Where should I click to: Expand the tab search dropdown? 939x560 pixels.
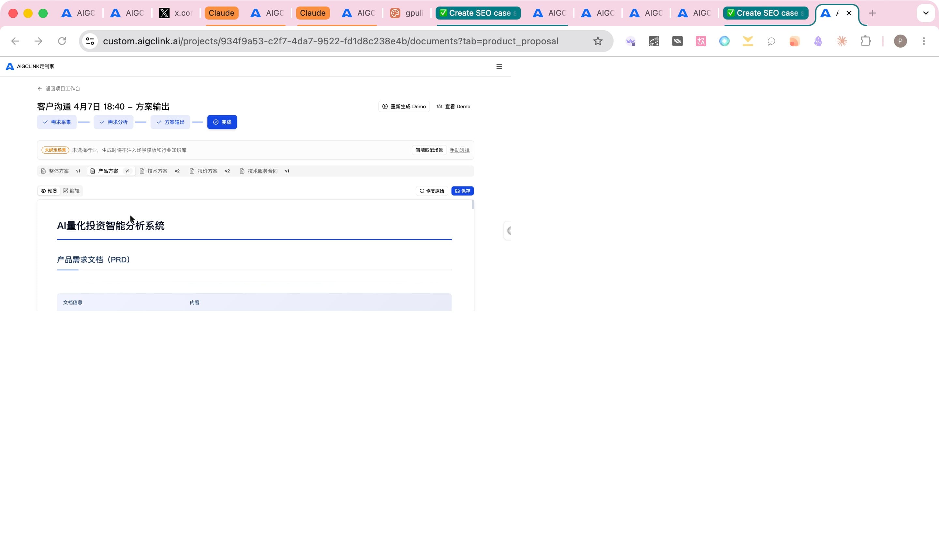tap(926, 13)
